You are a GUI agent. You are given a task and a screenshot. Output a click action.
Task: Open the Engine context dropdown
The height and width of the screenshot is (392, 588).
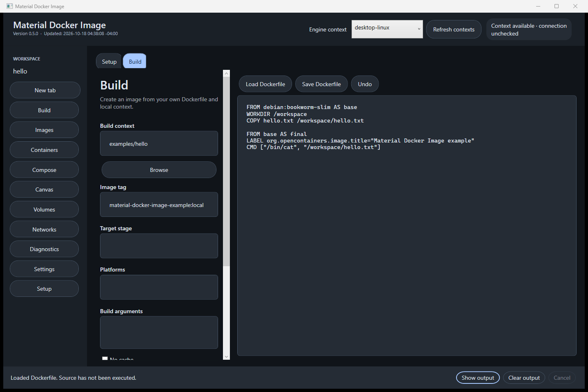tap(387, 29)
